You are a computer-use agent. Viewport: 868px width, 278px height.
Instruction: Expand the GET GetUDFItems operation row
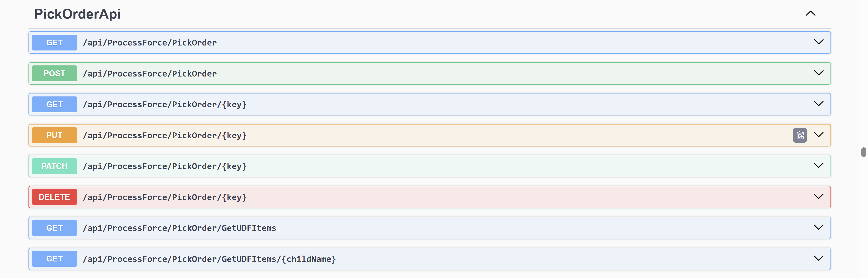tap(819, 227)
